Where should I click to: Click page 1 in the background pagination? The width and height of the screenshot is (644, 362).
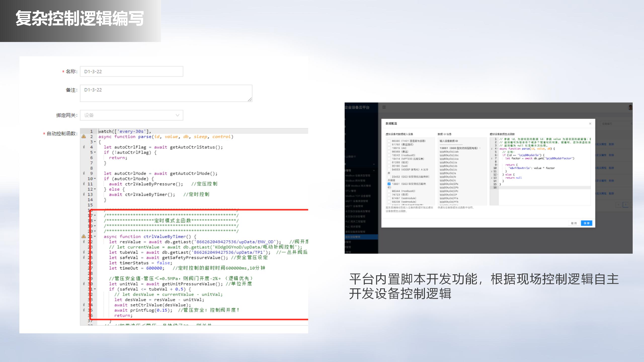point(625,205)
